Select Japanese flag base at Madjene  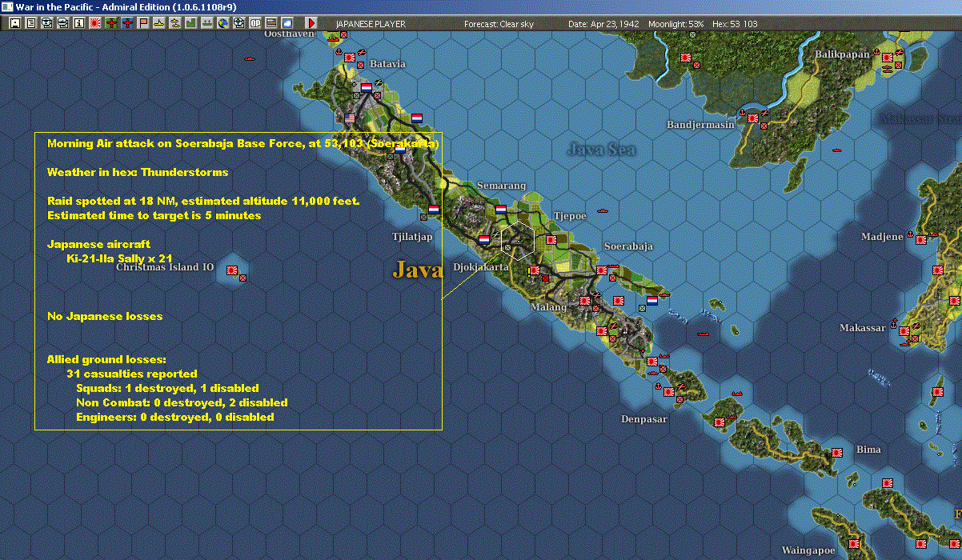(921, 238)
